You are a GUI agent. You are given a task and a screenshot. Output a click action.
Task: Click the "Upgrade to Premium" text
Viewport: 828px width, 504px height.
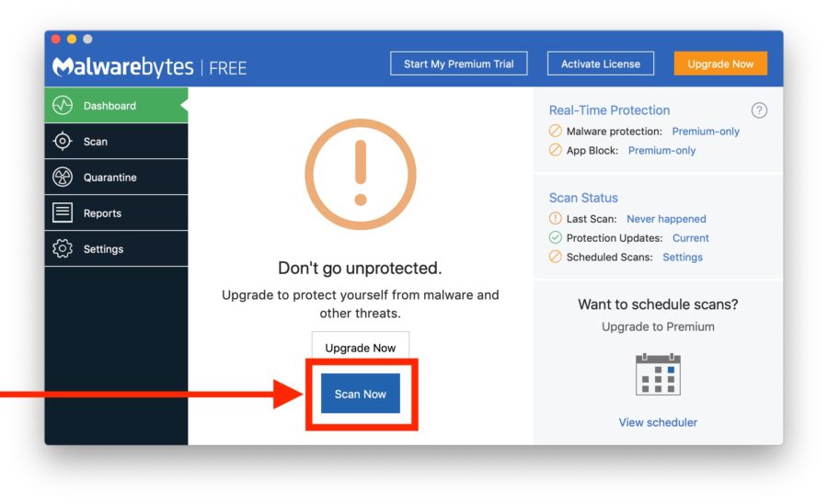pos(658,326)
